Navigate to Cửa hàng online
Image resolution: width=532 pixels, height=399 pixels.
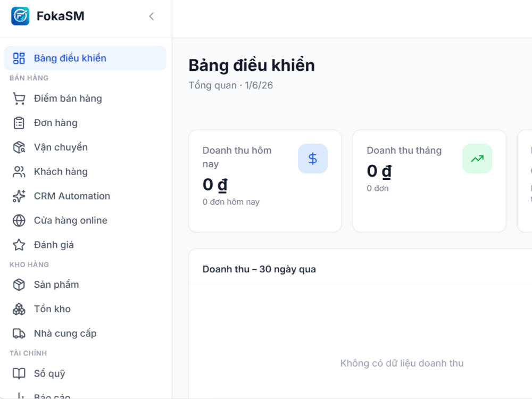(85, 221)
